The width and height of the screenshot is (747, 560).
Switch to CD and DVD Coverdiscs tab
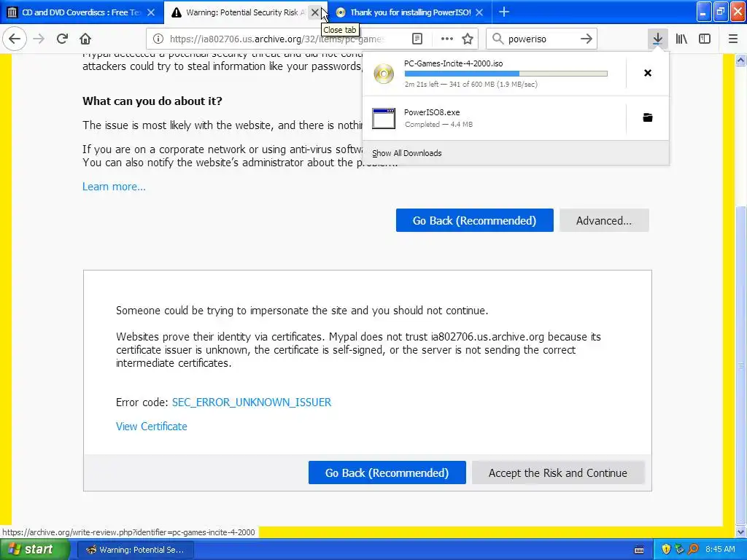81,12
